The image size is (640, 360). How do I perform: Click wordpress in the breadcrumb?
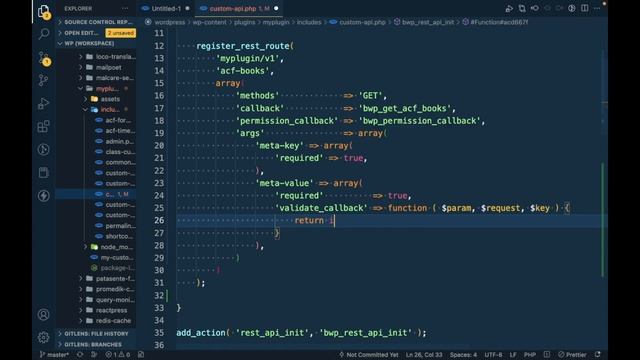click(x=169, y=22)
